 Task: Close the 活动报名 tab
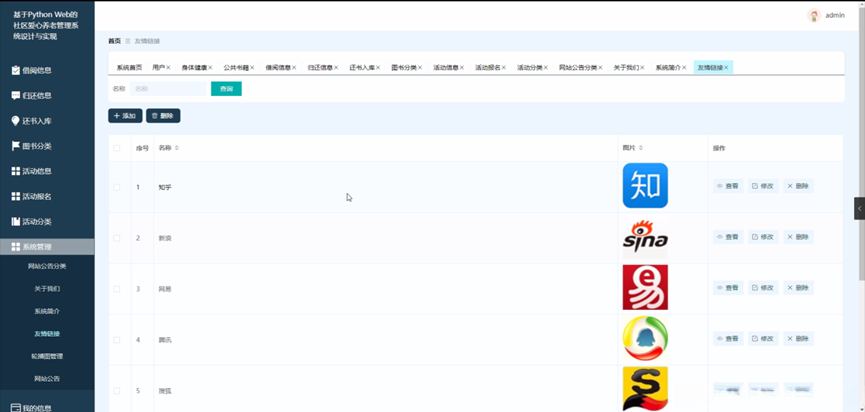click(504, 68)
